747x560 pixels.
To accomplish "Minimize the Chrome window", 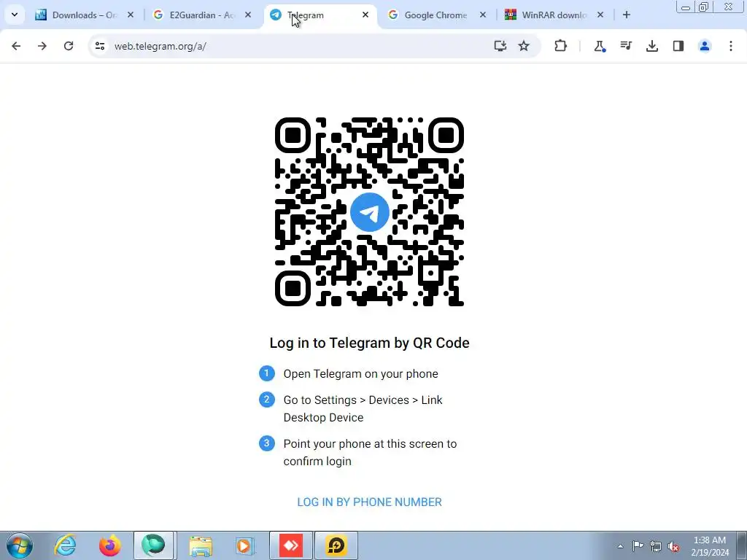I will (x=686, y=7).
